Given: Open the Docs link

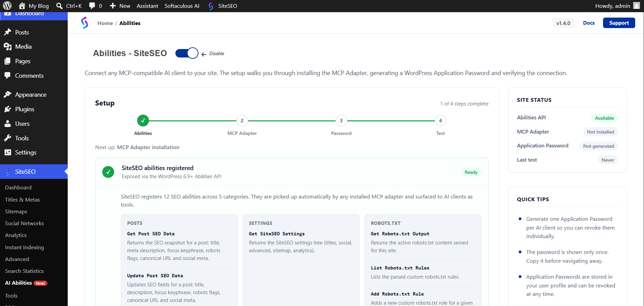Looking at the screenshot, I should coord(589,23).
